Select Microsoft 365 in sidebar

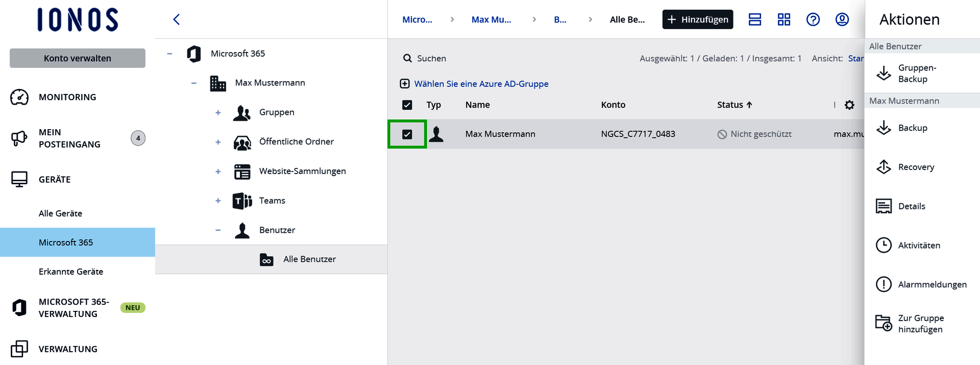[x=78, y=242]
